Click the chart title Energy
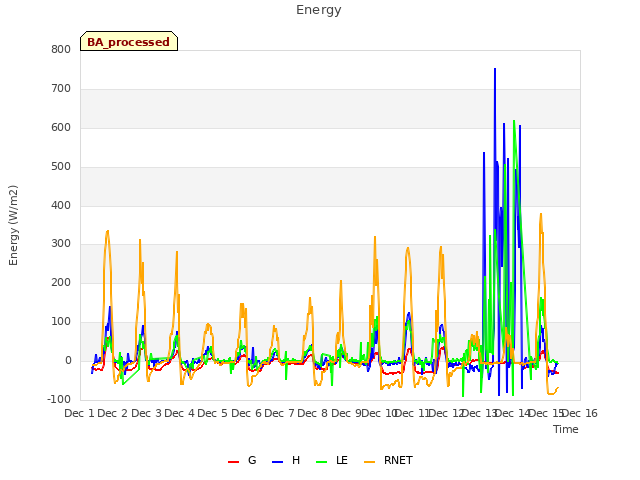 pos(319,10)
